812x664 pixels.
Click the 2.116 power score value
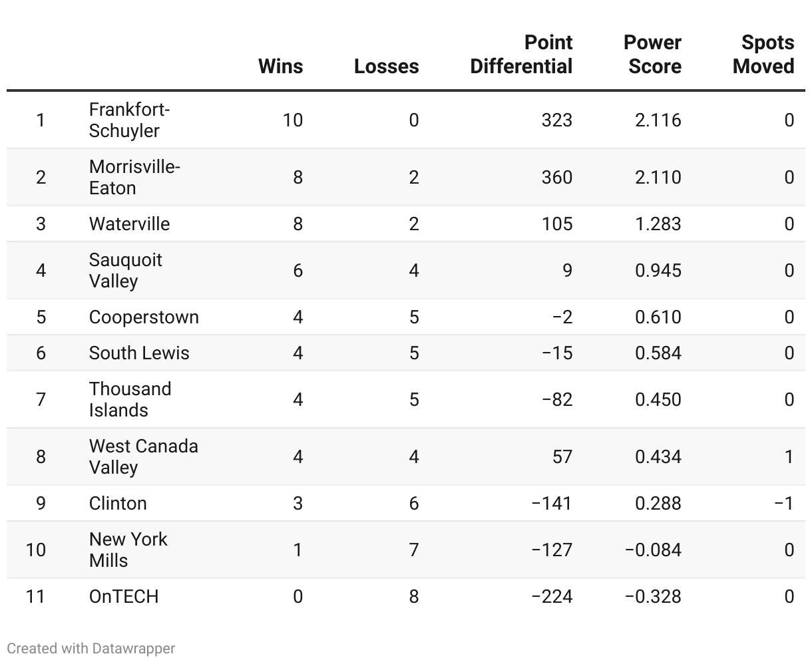658,120
